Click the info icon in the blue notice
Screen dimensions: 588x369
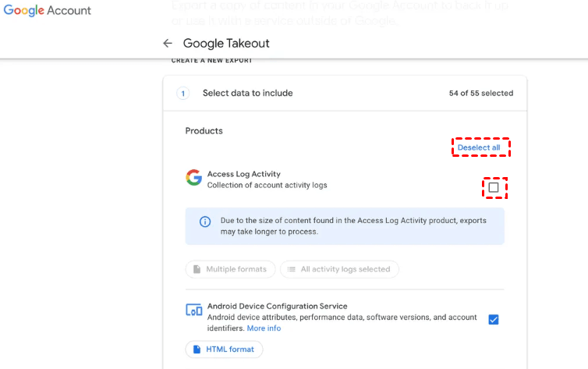pos(205,222)
